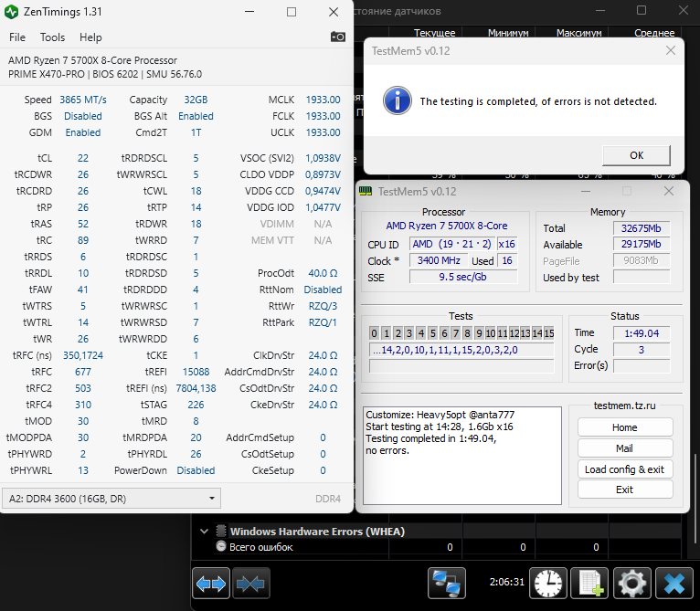Open the Help menu in ZenTimings
700x611 pixels.
90,37
